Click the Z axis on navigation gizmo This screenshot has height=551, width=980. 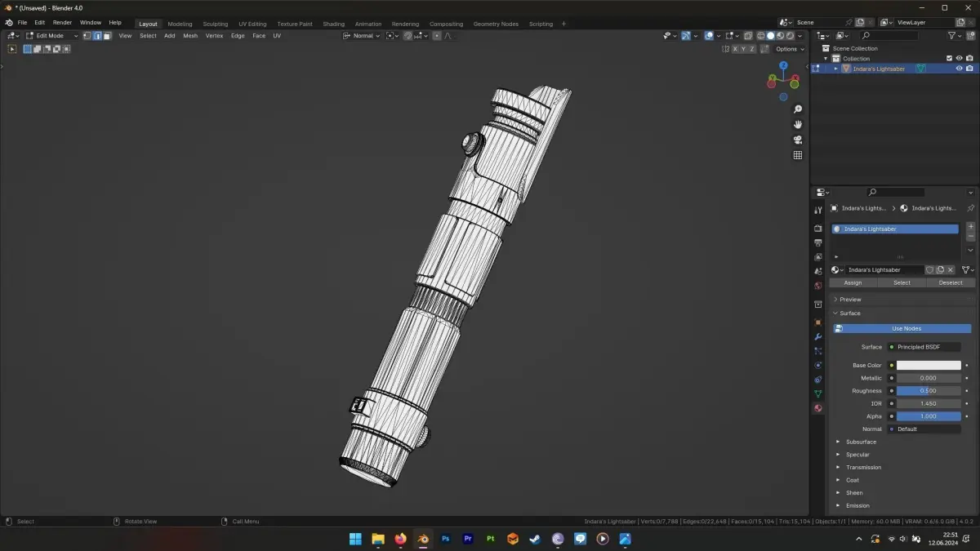click(783, 64)
